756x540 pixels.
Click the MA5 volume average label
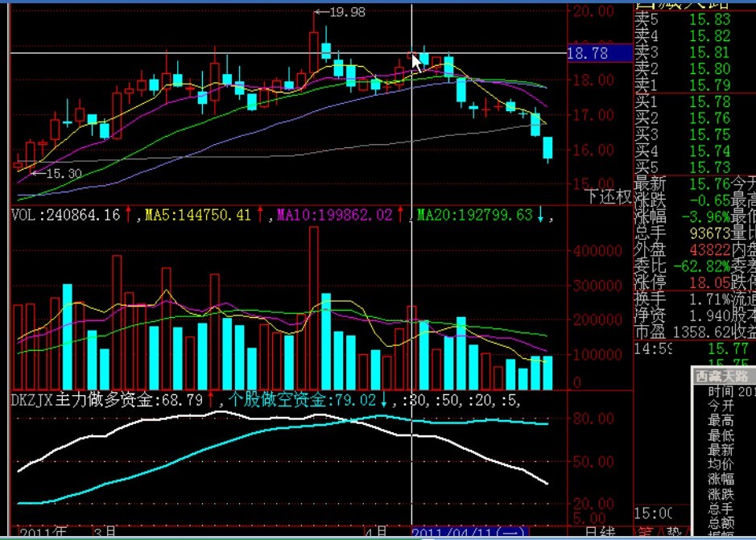200,215
